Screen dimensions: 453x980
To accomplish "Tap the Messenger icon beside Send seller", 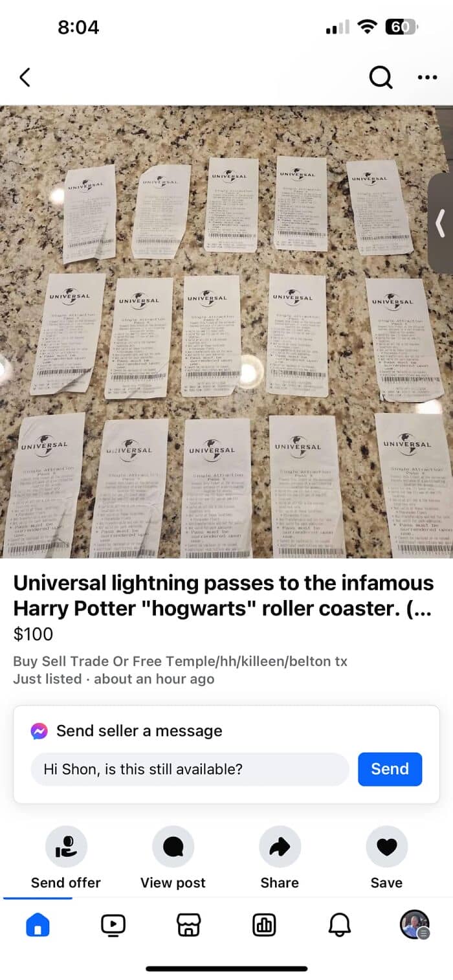I will (39, 731).
